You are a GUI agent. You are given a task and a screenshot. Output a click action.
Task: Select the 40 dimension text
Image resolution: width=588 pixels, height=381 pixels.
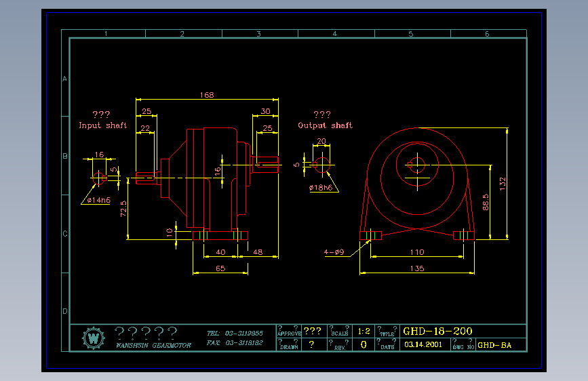click(x=220, y=252)
